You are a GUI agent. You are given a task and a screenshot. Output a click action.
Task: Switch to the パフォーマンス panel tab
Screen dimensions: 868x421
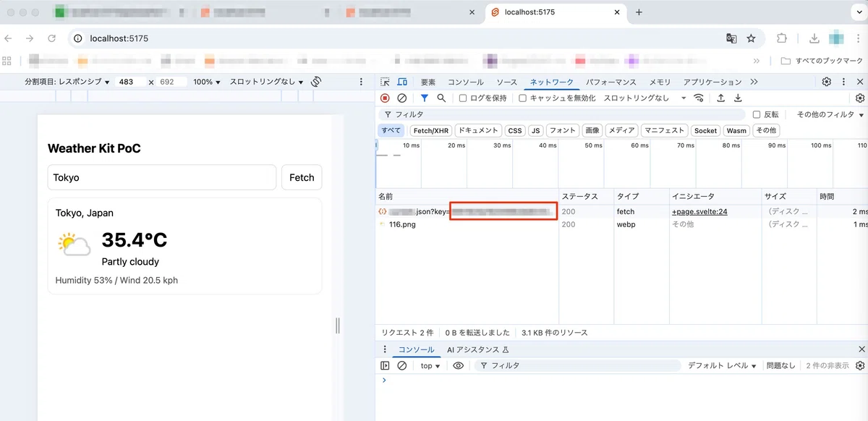coord(611,82)
